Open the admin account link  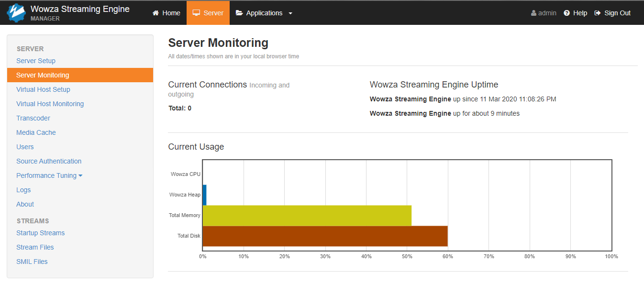click(x=544, y=13)
